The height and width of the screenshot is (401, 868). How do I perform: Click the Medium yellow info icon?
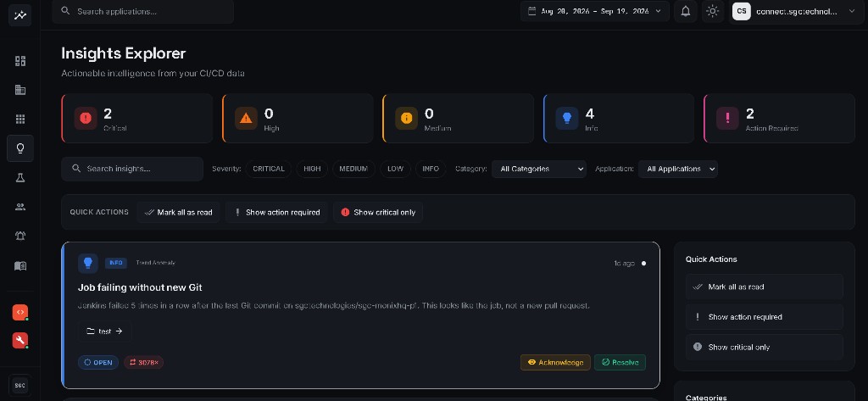click(x=406, y=118)
